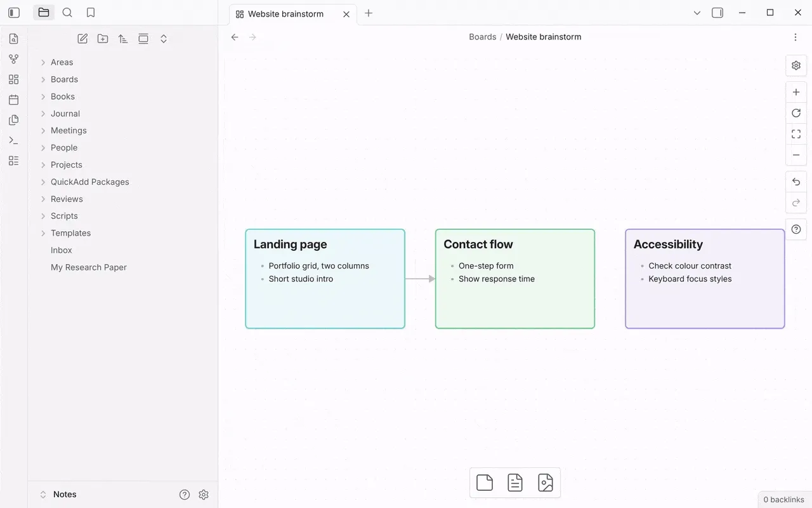Click the insert template ribbon icon

point(14,120)
